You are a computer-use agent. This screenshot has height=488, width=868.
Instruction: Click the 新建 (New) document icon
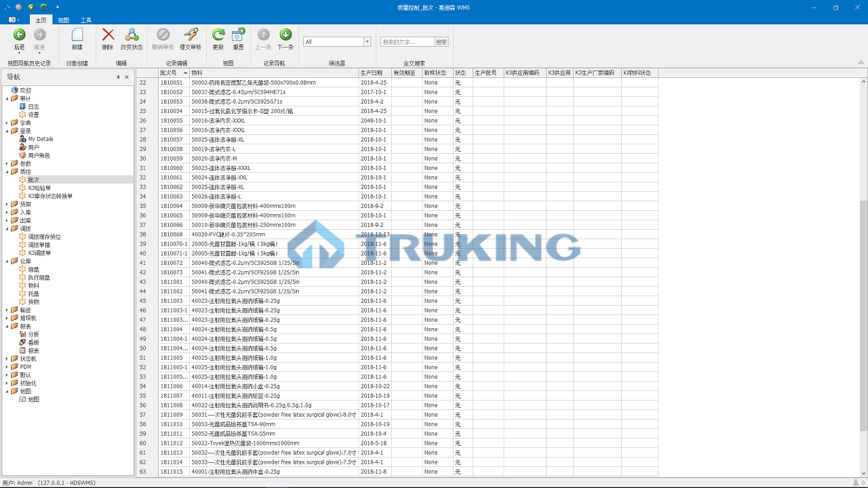pos(77,35)
